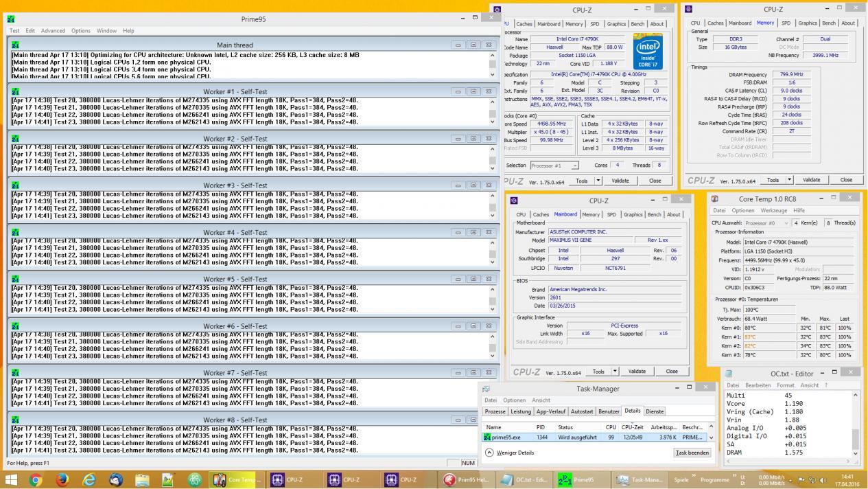Click the Vcore 1.190 line in OC.txt
This screenshot has width=868, height=489.
pyautogui.click(x=764, y=404)
